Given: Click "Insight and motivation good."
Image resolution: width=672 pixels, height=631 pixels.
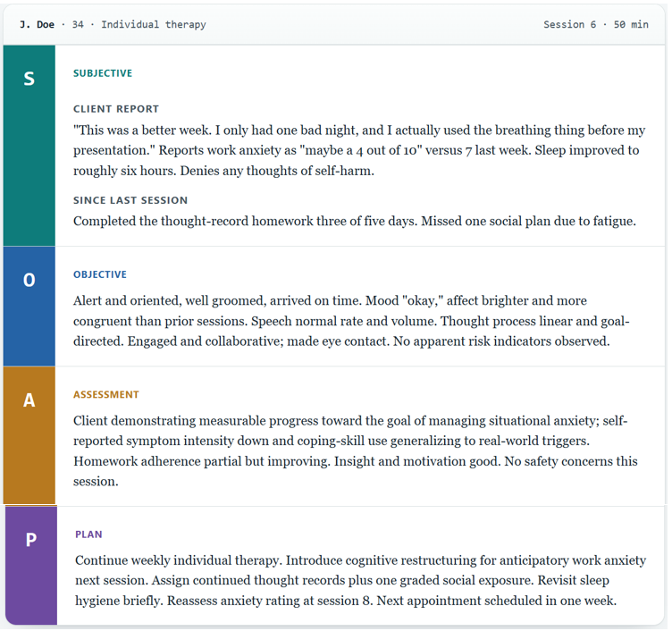Looking at the screenshot, I should coord(417,461).
